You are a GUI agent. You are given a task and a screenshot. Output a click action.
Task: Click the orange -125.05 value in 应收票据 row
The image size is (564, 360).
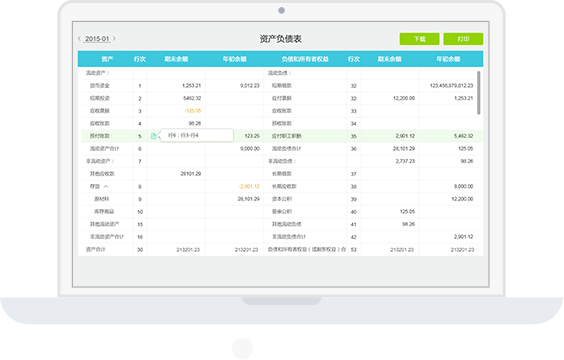[x=192, y=111]
